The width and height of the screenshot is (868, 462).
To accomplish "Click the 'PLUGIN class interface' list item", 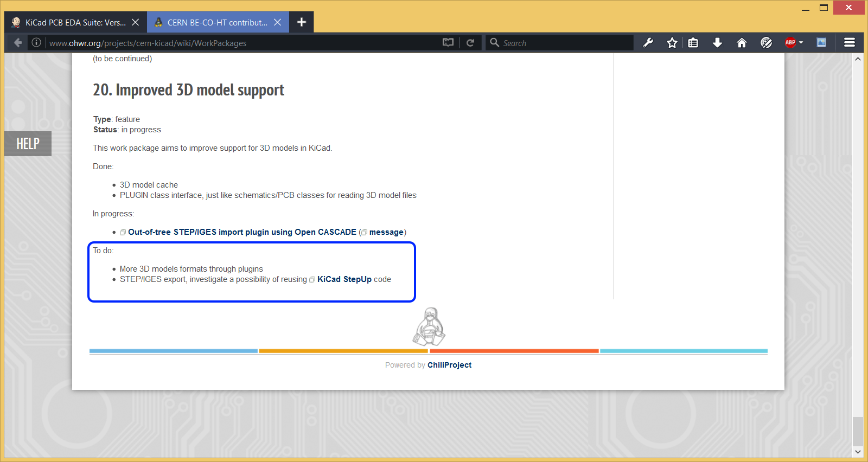I will tap(268, 195).
